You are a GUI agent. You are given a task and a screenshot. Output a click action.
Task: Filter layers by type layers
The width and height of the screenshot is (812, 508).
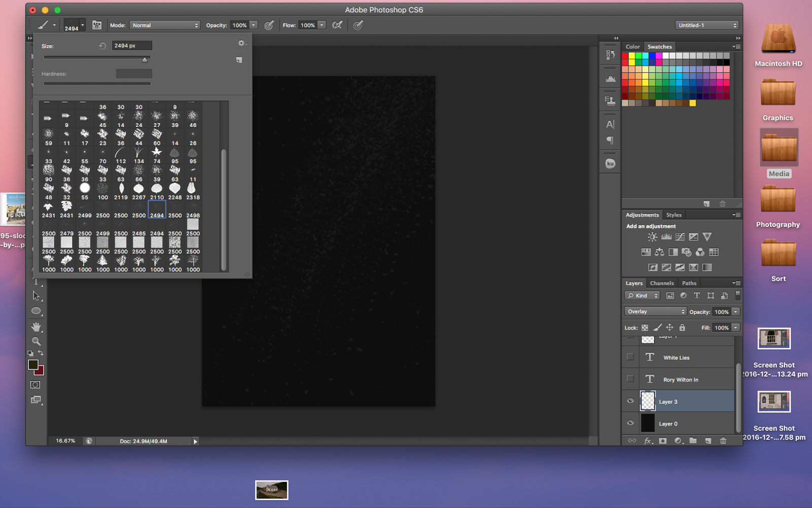click(x=697, y=296)
